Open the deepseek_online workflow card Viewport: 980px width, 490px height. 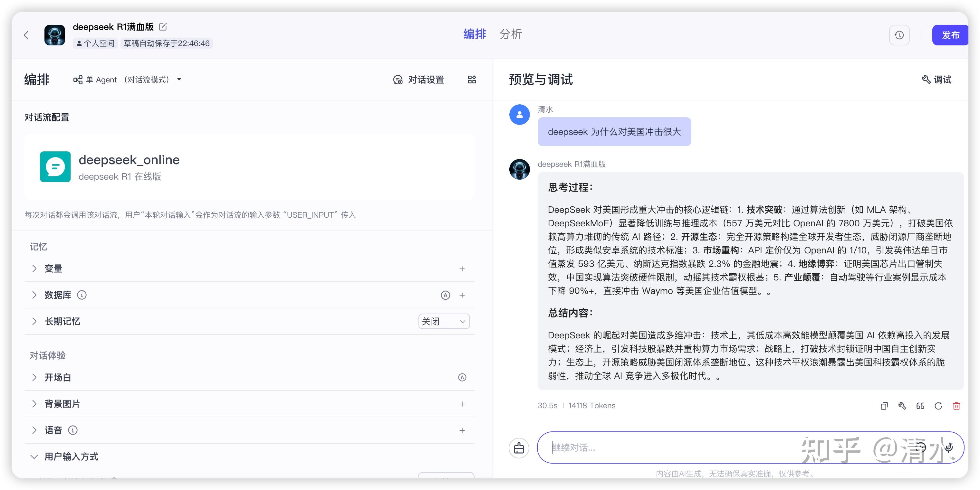coord(249,167)
